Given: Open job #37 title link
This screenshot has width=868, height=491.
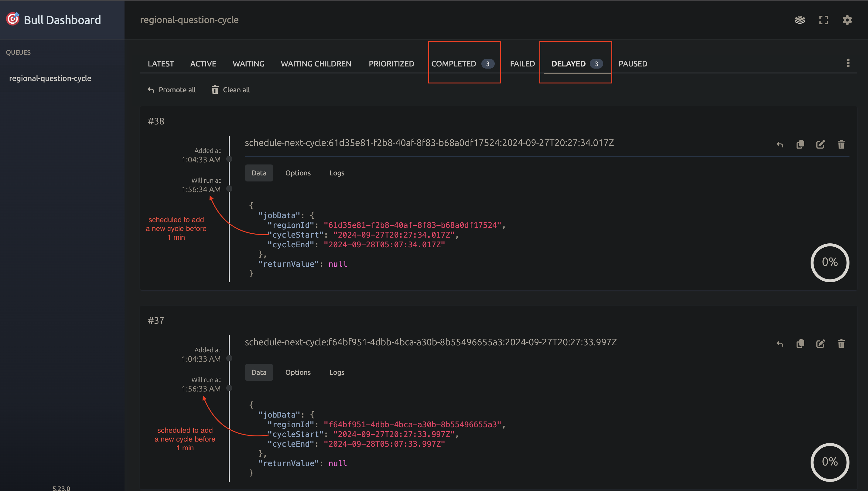Looking at the screenshot, I should (431, 342).
